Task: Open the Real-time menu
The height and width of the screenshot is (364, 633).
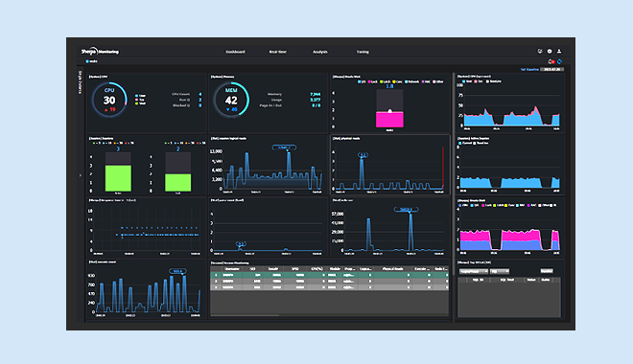Action: pos(278,52)
